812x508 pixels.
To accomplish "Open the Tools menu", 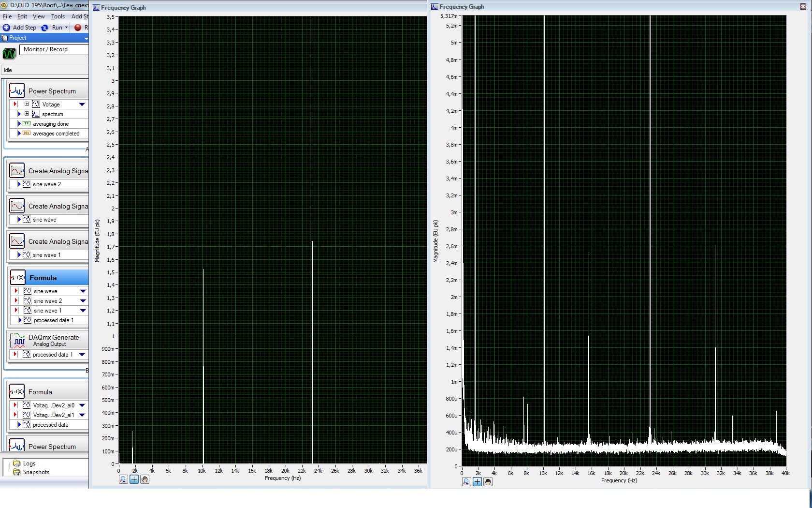I will click(58, 16).
